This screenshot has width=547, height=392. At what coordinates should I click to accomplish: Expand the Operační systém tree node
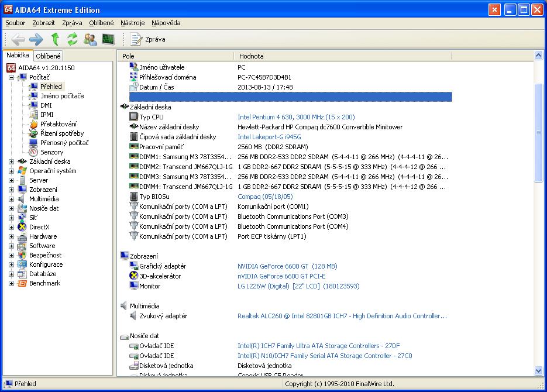pyautogui.click(x=12, y=171)
